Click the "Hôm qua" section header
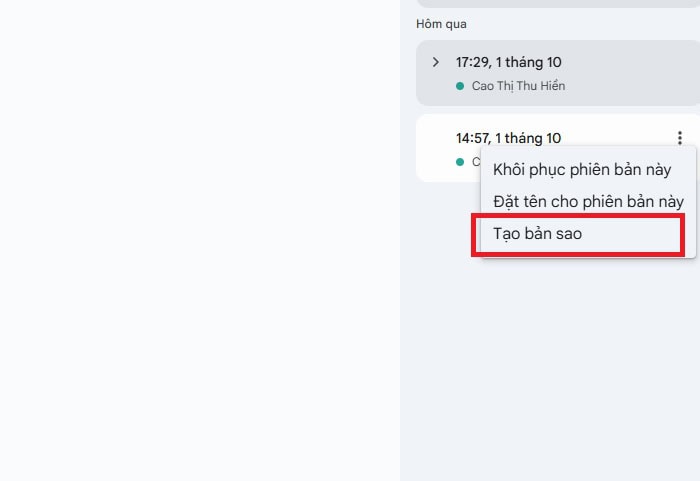This screenshot has height=481, width=700. pos(441,24)
